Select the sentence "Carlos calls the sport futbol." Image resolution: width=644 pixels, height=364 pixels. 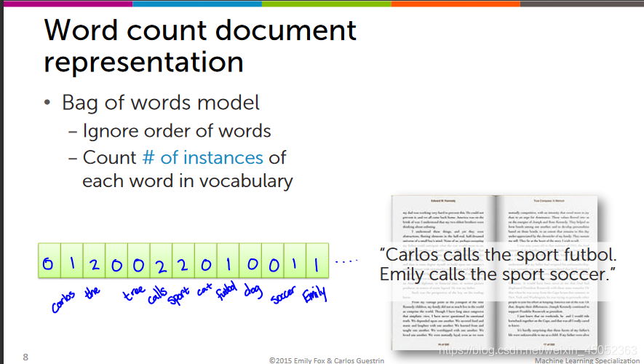point(498,255)
